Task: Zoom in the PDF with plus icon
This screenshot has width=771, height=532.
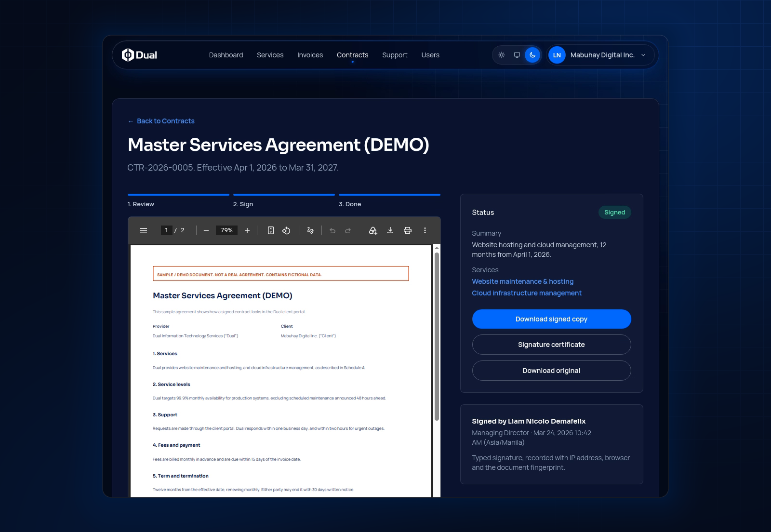Action: 247,230
